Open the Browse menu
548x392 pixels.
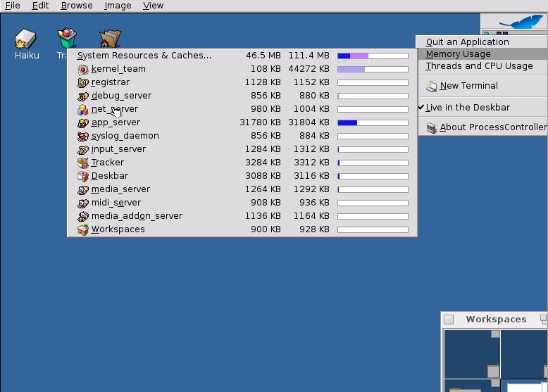[76, 6]
